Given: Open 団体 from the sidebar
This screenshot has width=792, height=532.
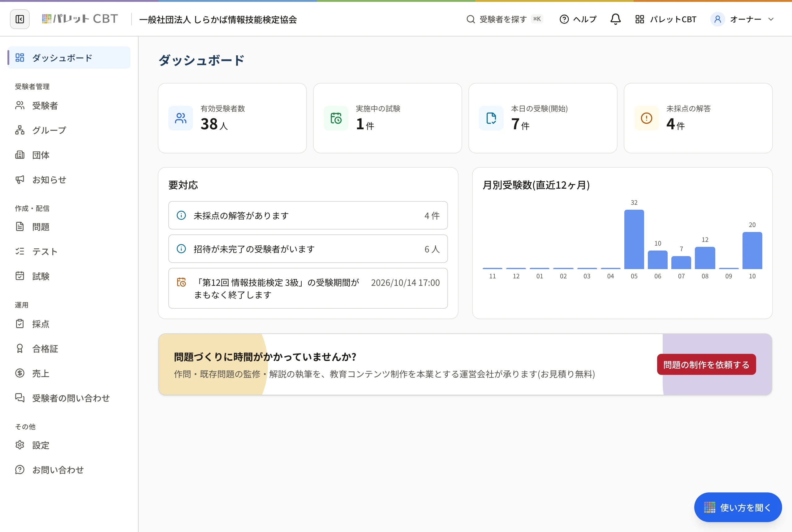Looking at the screenshot, I should [69, 155].
